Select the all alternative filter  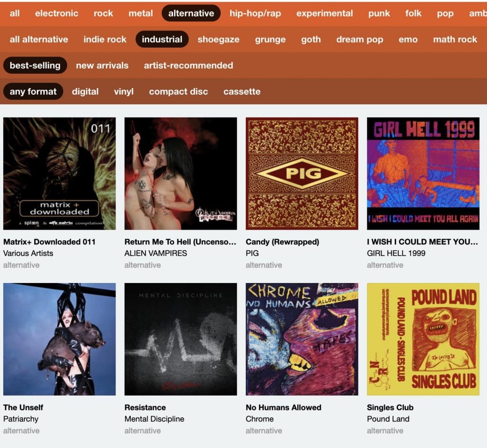click(x=39, y=39)
